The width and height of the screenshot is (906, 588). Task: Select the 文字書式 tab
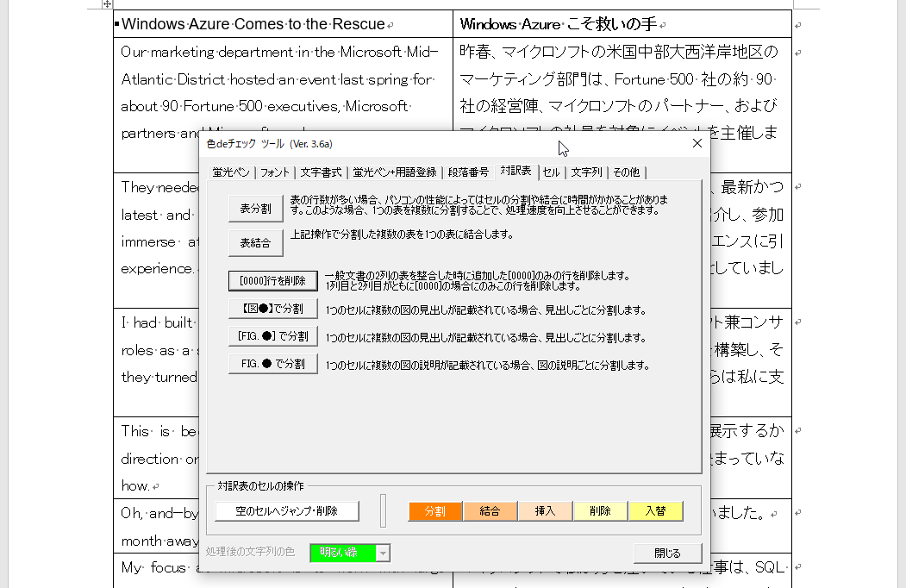click(x=321, y=172)
